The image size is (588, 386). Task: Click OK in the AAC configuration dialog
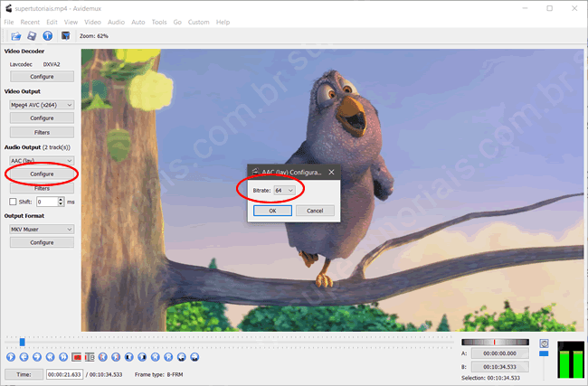pos(272,210)
